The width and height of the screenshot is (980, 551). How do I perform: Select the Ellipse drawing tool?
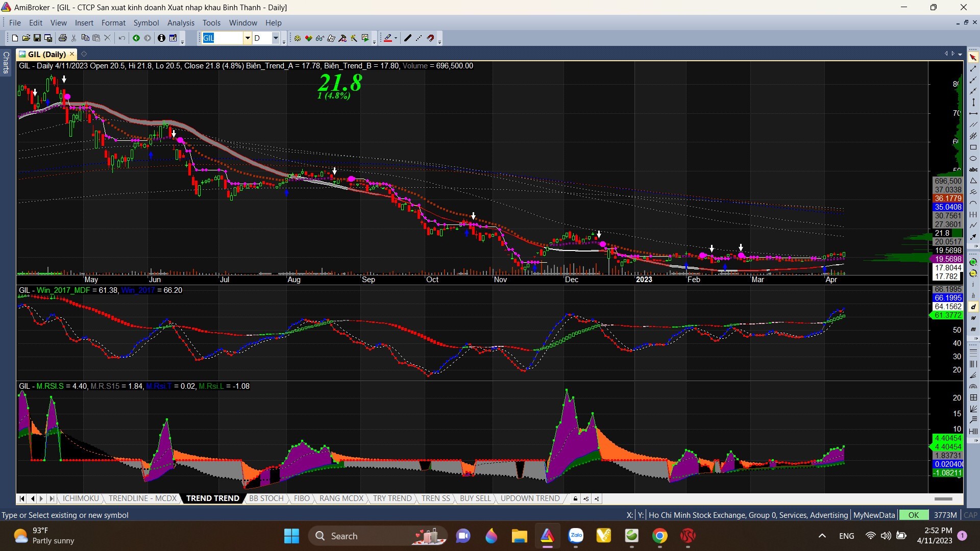click(x=973, y=159)
